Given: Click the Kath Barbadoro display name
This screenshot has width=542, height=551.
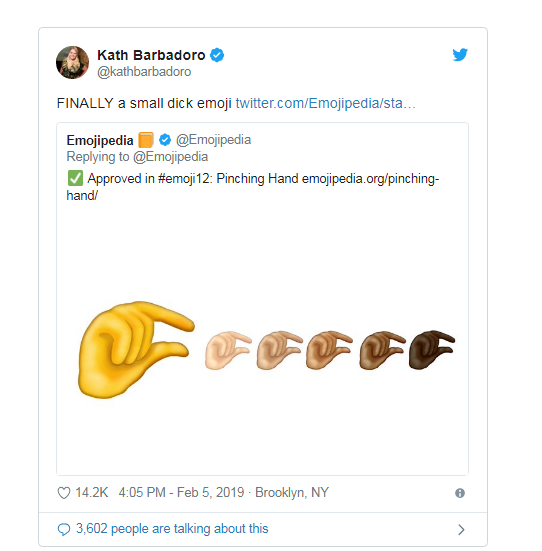Looking at the screenshot, I should pos(151,55).
